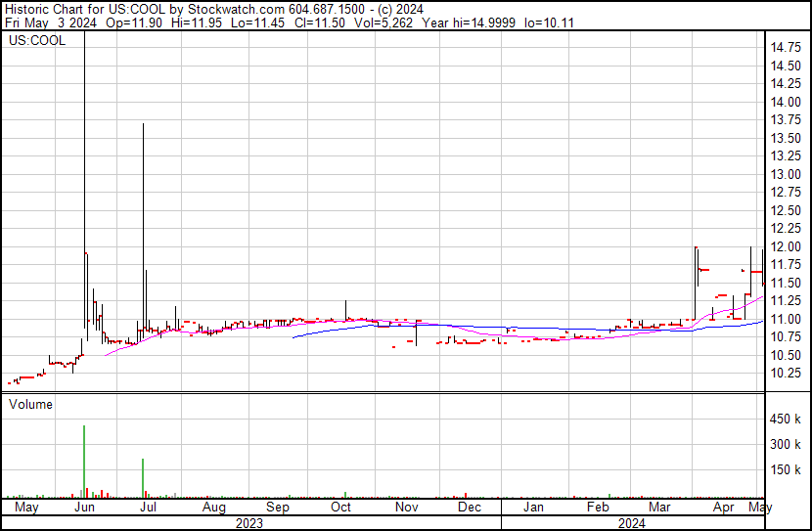812x531 pixels.
Task: Click the tallest green June volume bar
Action: pyautogui.click(x=84, y=462)
